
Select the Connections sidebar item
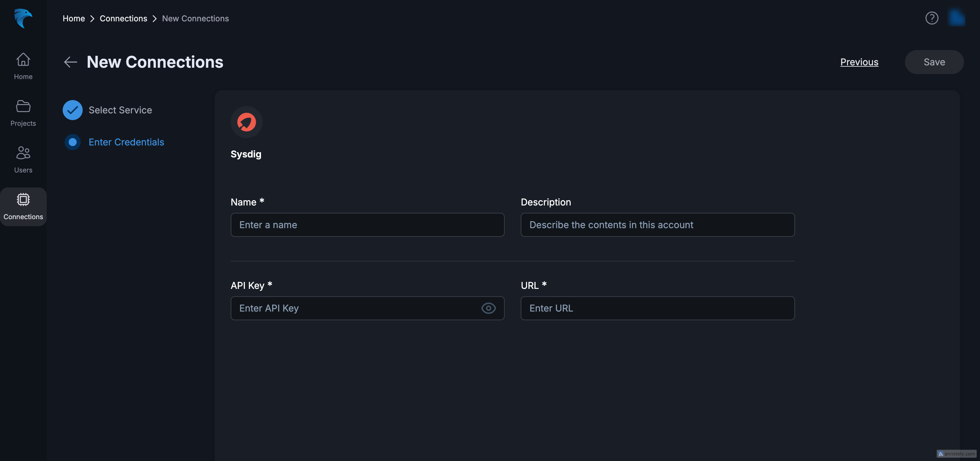(x=23, y=206)
